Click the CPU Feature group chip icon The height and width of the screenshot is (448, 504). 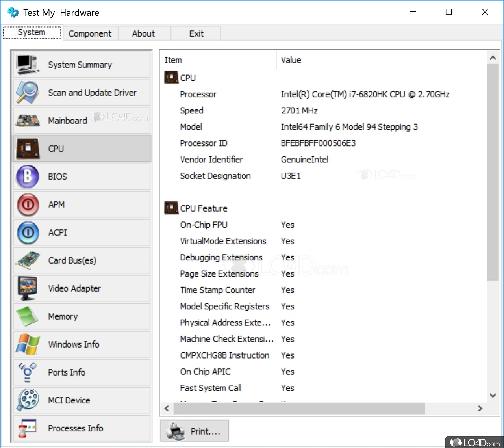point(171,208)
